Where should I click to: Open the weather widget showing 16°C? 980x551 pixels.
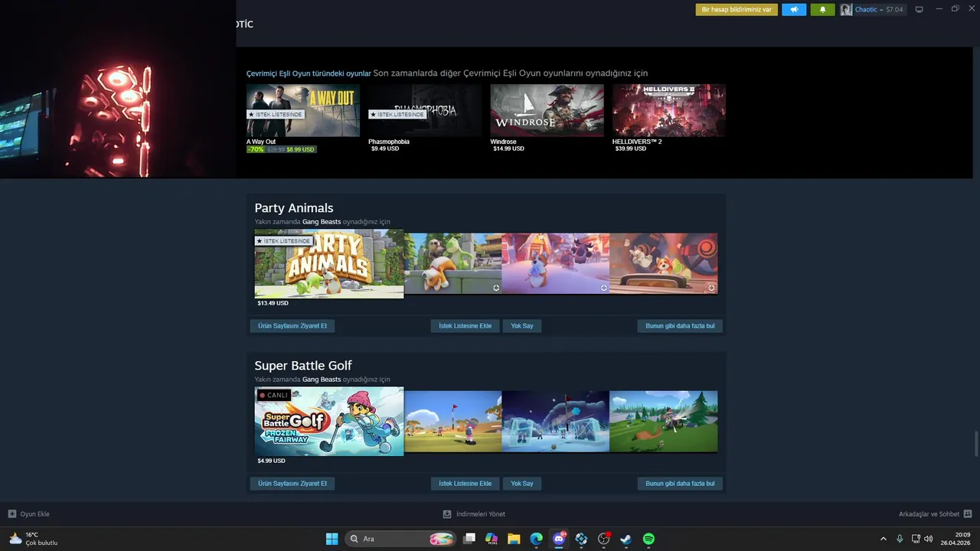pyautogui.click(x=33, y=539)
